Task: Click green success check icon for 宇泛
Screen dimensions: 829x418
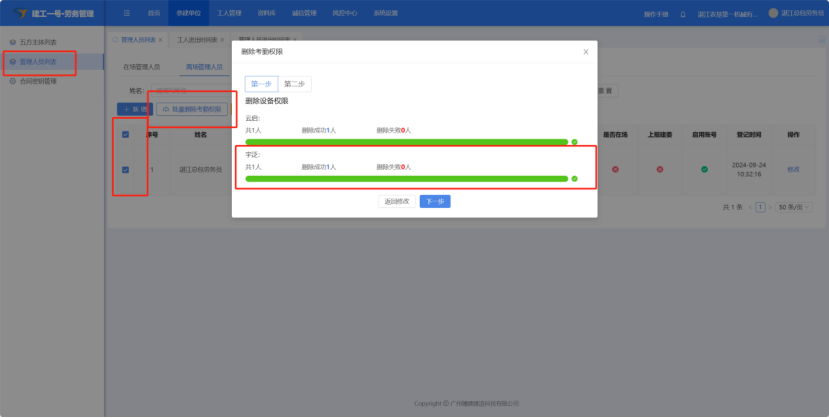Action: 575,179
